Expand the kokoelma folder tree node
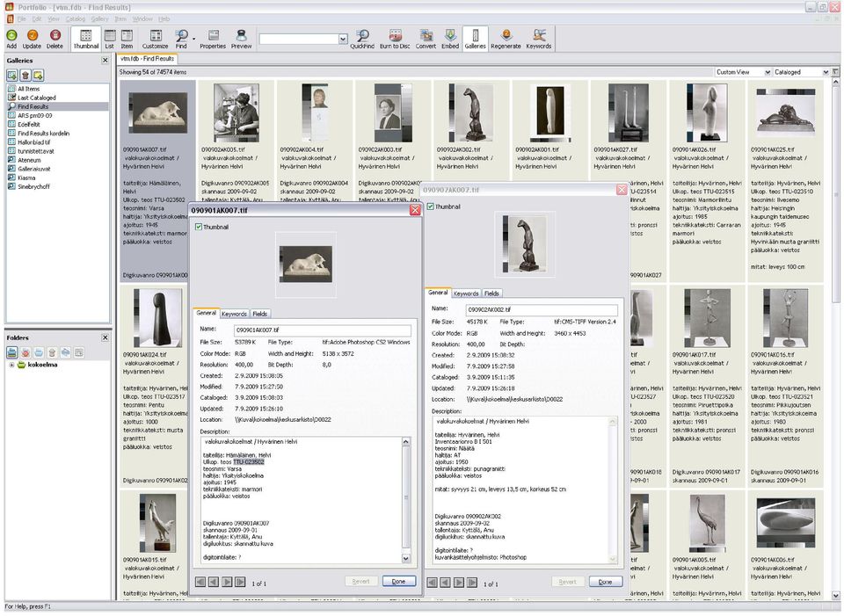Viewport: 844px width, 616px height. tap(11, 365)
